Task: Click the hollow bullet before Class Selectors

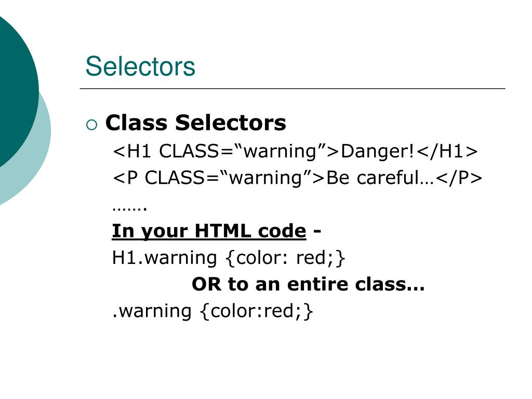Action: coord(91,125)
